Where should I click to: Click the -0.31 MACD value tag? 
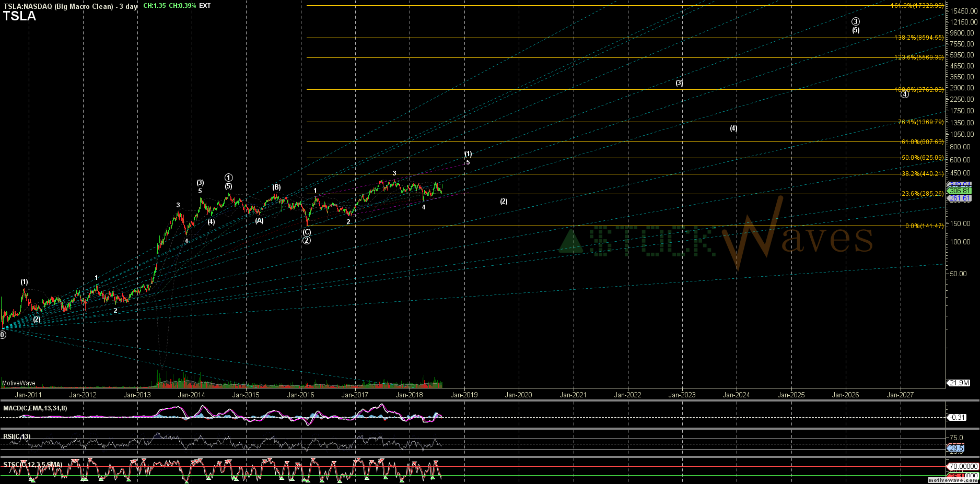click(x=957, y=418)
